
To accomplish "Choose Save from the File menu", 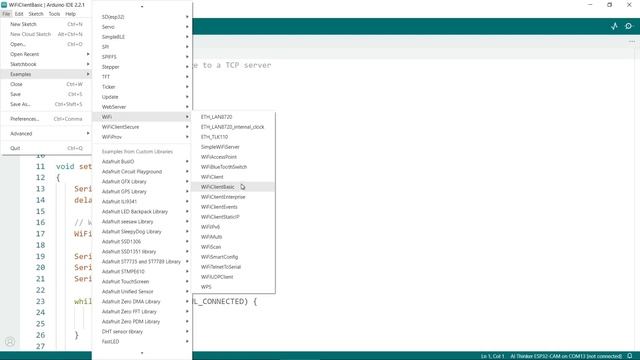I will 46,94.
